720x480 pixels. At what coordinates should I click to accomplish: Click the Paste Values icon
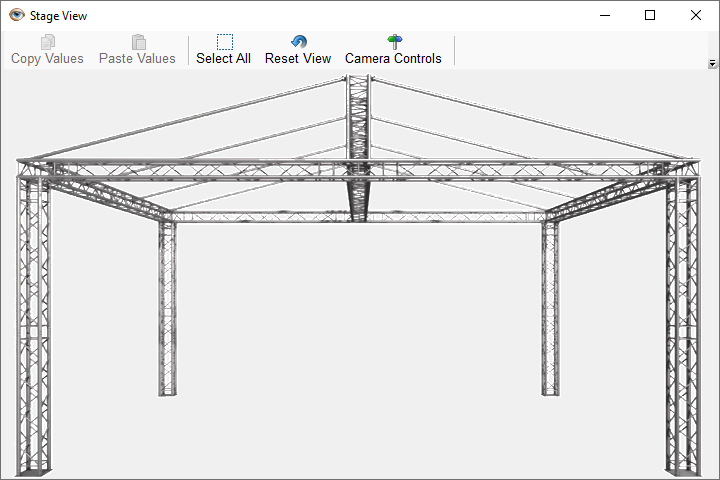[x=138, y=42]
